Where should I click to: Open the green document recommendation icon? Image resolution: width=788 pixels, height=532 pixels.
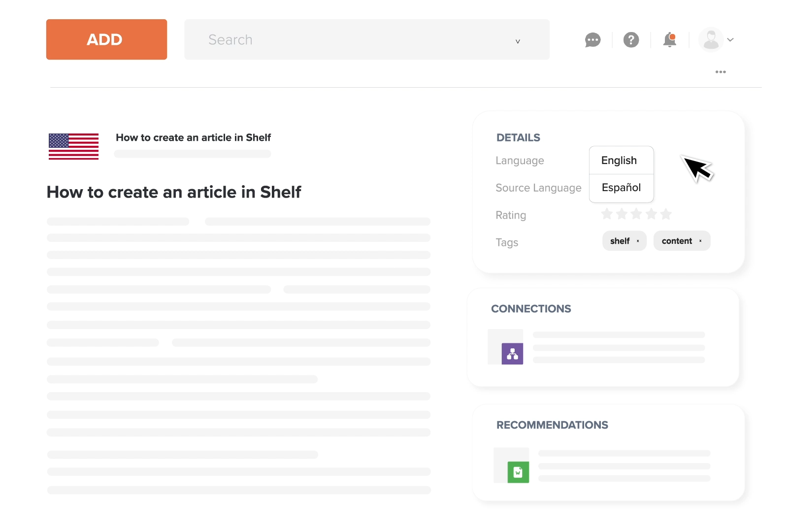tap(518, 472)
